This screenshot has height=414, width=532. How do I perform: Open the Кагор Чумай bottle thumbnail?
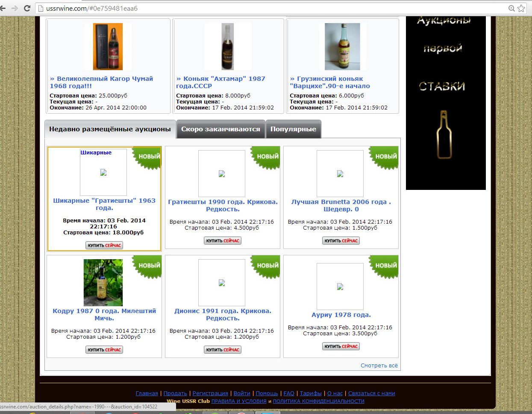click(108, 47)
